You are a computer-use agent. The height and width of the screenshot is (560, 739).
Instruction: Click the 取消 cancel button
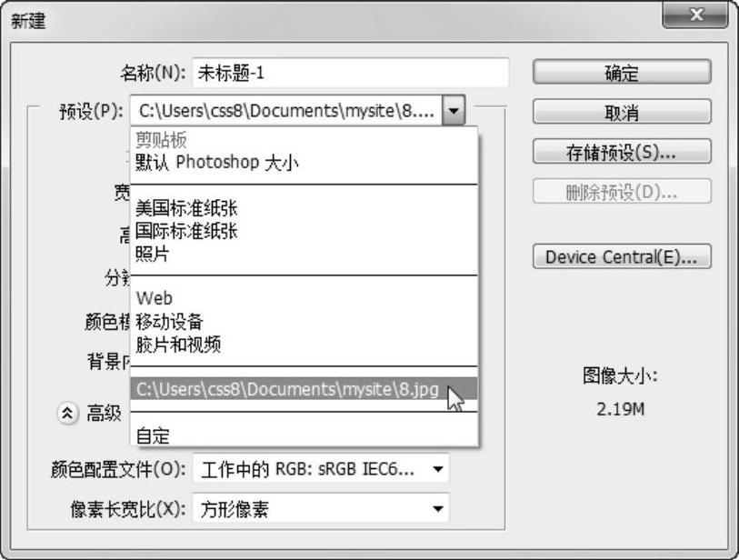622,112
